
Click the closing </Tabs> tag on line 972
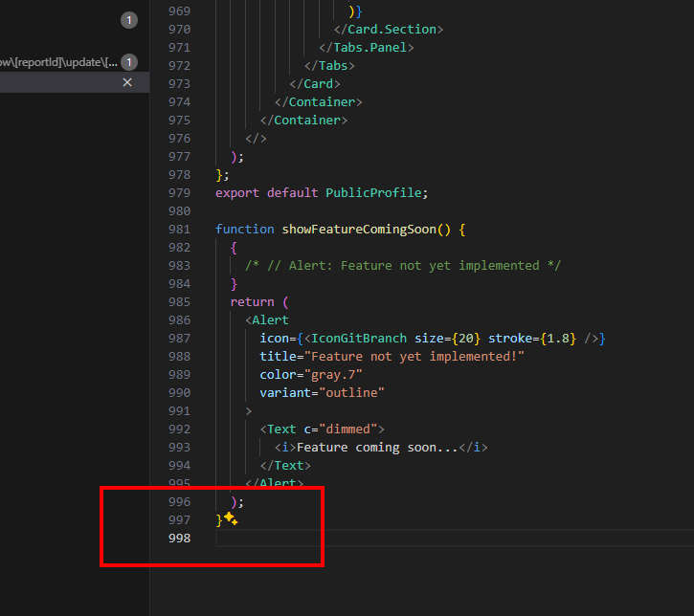[x=329, y=65]
